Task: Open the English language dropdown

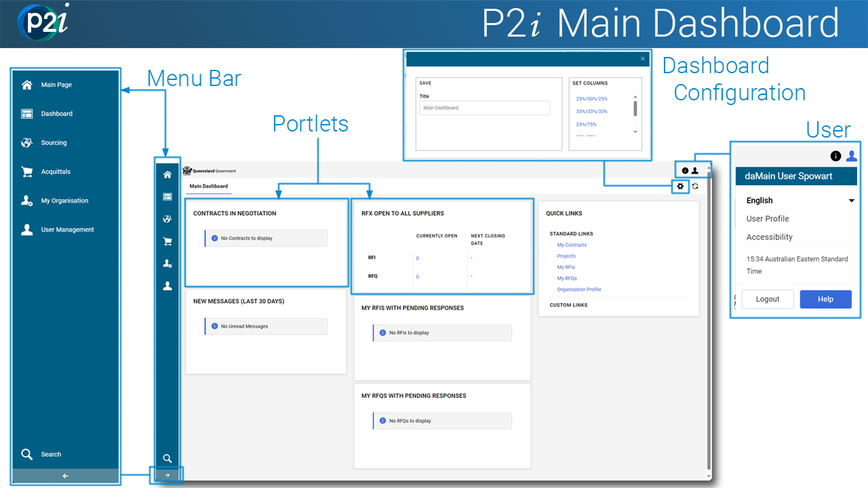Action: (800, 201)
